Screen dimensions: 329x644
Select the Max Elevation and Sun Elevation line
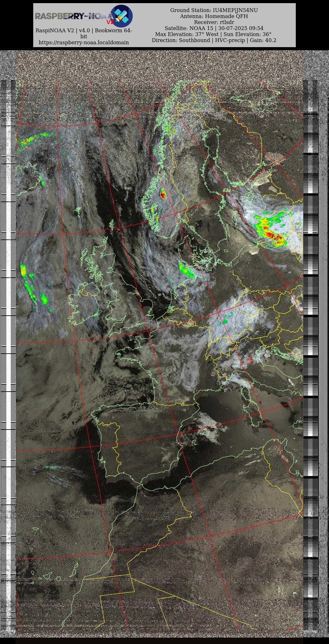(214, 34)
